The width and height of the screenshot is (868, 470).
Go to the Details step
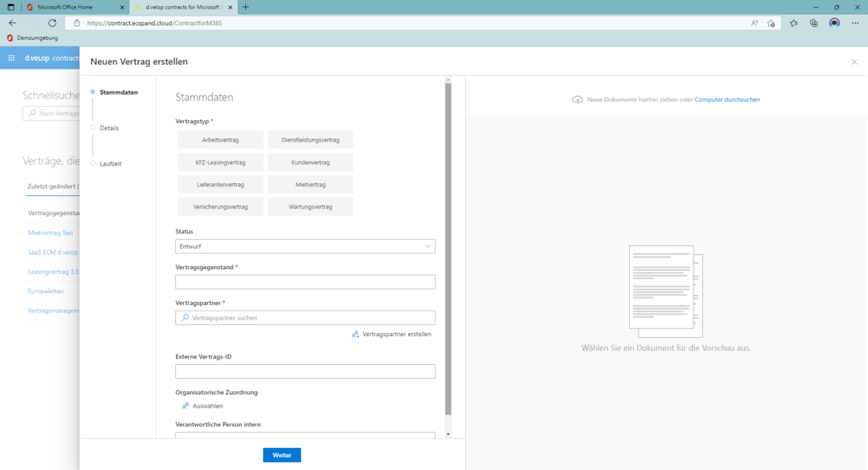(109, 127)
